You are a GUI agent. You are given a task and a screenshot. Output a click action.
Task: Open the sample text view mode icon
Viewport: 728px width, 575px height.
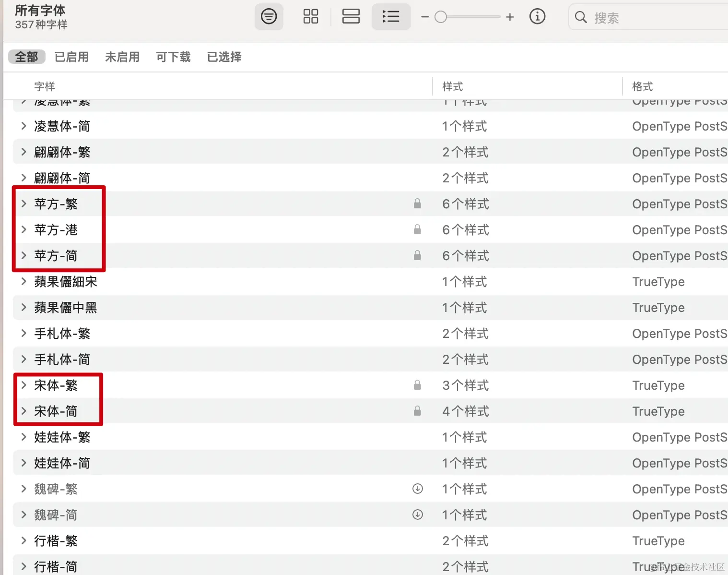point(269,17)
